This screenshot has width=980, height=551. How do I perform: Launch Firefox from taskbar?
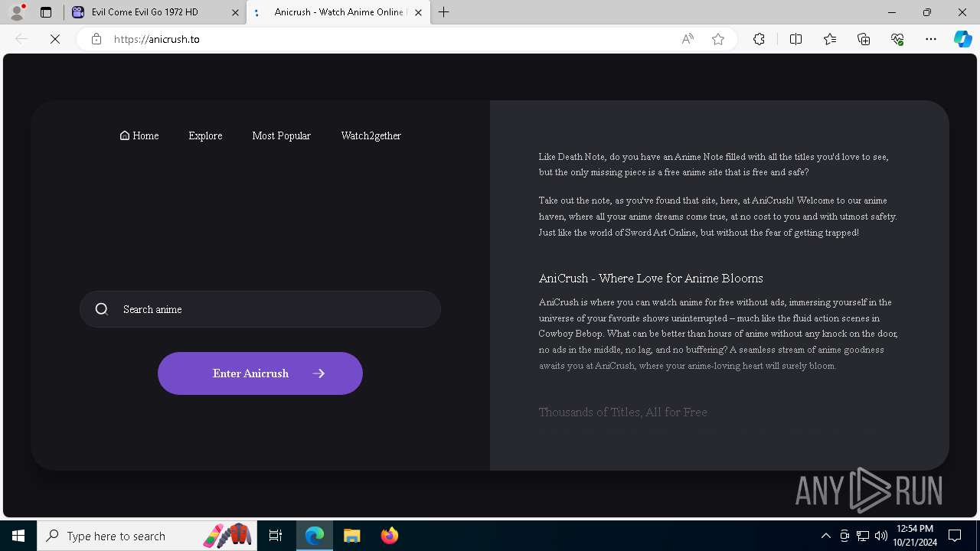(x=390, y=536)
